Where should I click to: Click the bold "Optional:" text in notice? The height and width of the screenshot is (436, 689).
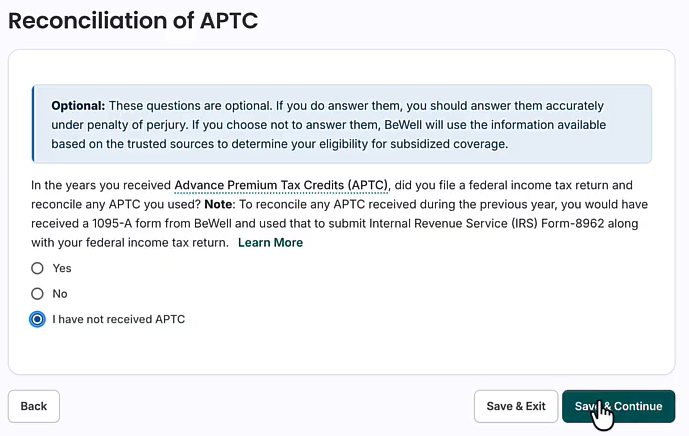click(78, 105)
